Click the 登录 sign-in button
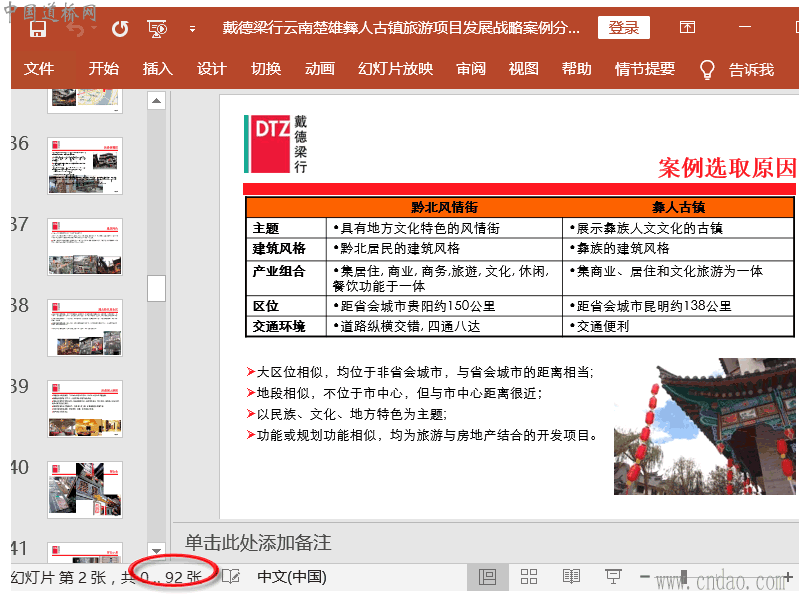Viewport: 800px width, 600px height. (623, 28)
